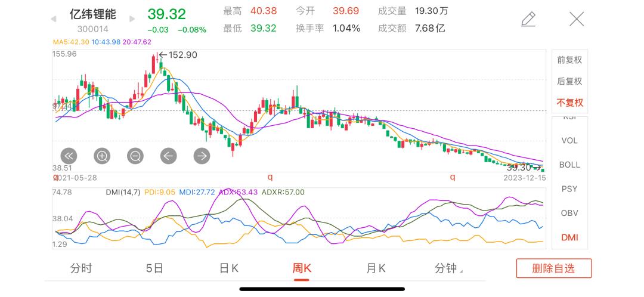Switch to 周K weekly chart
This screenshot has width=644, height=297.
tap(302, 268)
